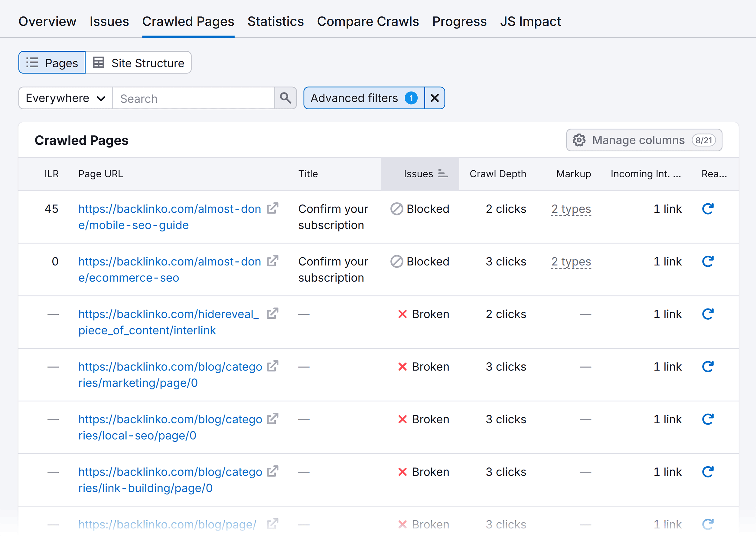The width and height of the screenshot is (756, 536).
Task: Click 1 link in mobile-seo-guide row
Action: [667, 209]
